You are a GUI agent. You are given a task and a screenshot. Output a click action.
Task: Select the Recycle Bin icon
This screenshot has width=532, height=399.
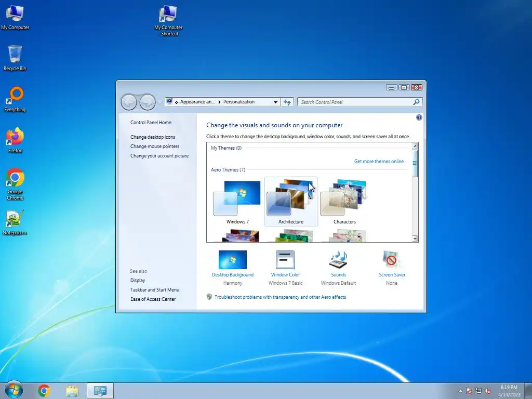point(15,58)
